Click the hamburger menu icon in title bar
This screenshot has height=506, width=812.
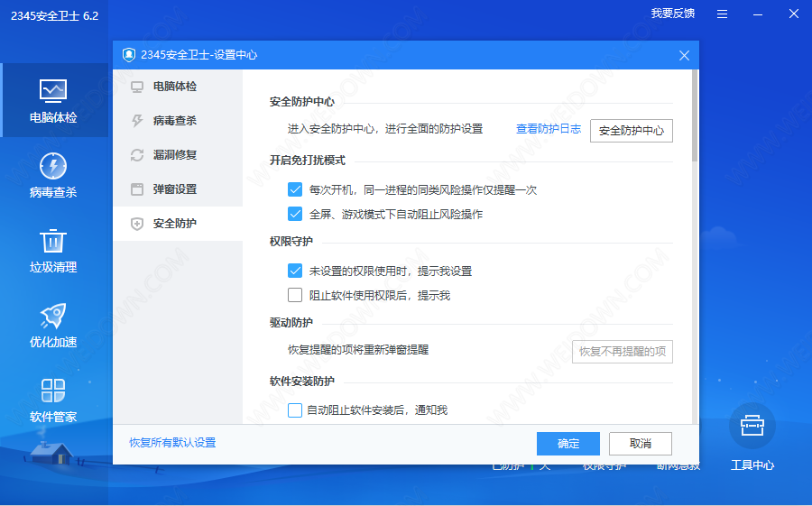pyautogui.click(x=723, y=14)
